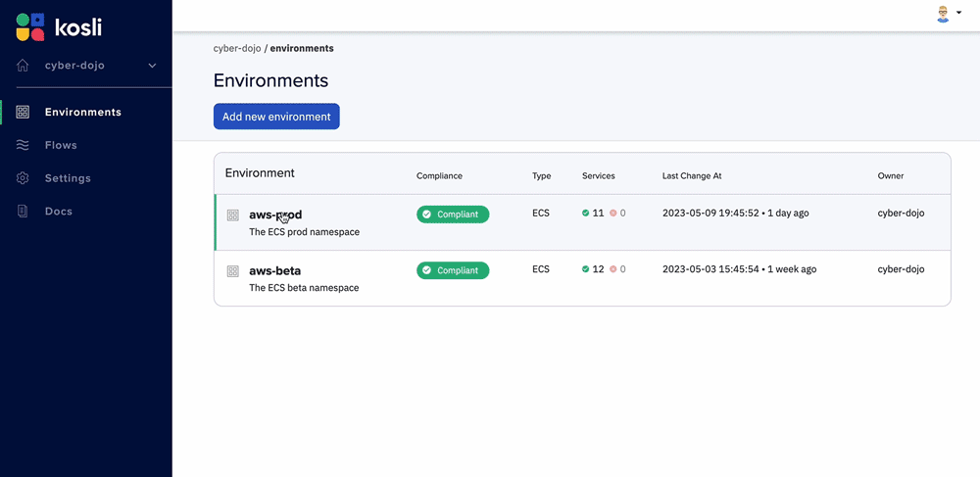Click ECS type in aws-beta row
Screen dimensions: 980x477
point(541,269)
